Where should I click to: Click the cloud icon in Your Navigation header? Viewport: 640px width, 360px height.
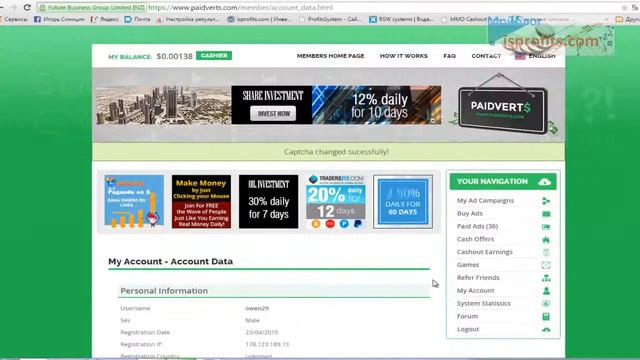(x=544, y=182)
